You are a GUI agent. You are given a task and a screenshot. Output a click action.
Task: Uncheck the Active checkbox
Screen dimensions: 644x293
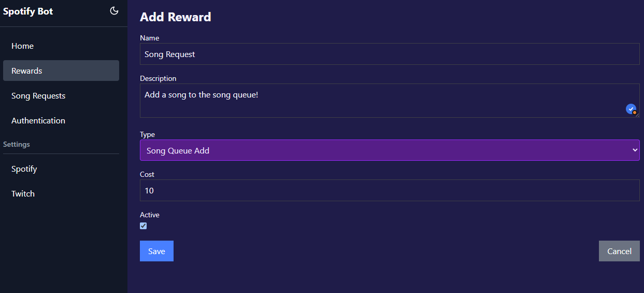(144, 226)
